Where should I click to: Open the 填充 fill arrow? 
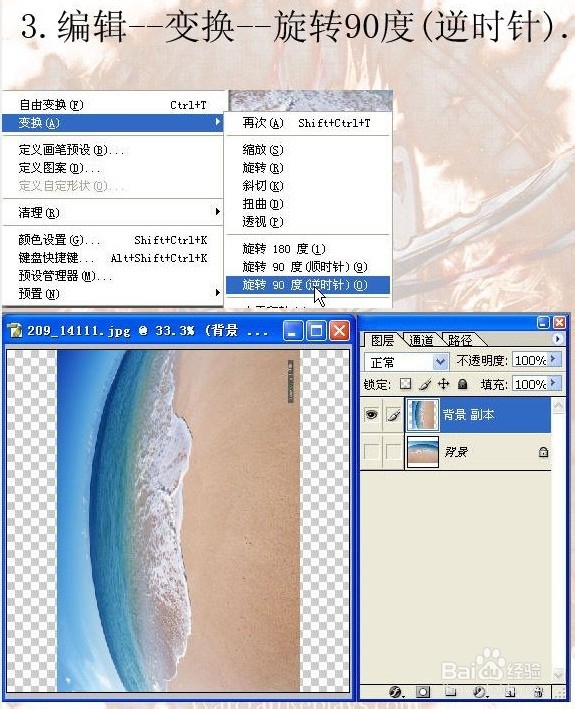pos(556,383)
